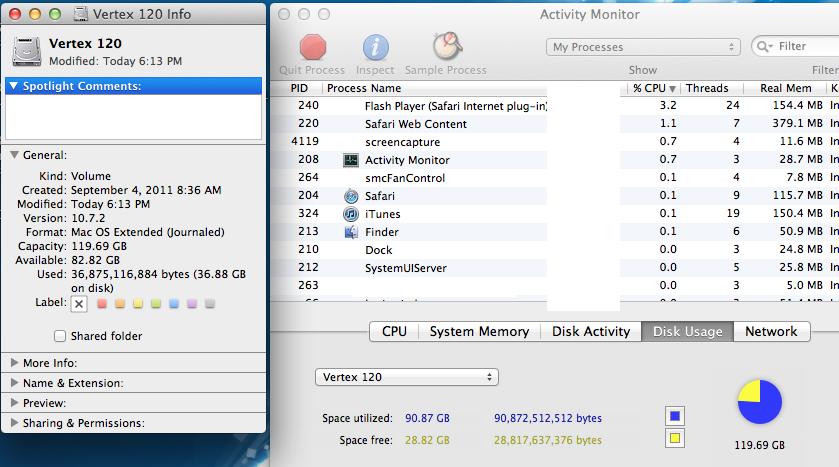Viewport: 839px width, 467px height.
Task: Apply the purple label color
Action: pyautogui.click(x=192, y=303)
